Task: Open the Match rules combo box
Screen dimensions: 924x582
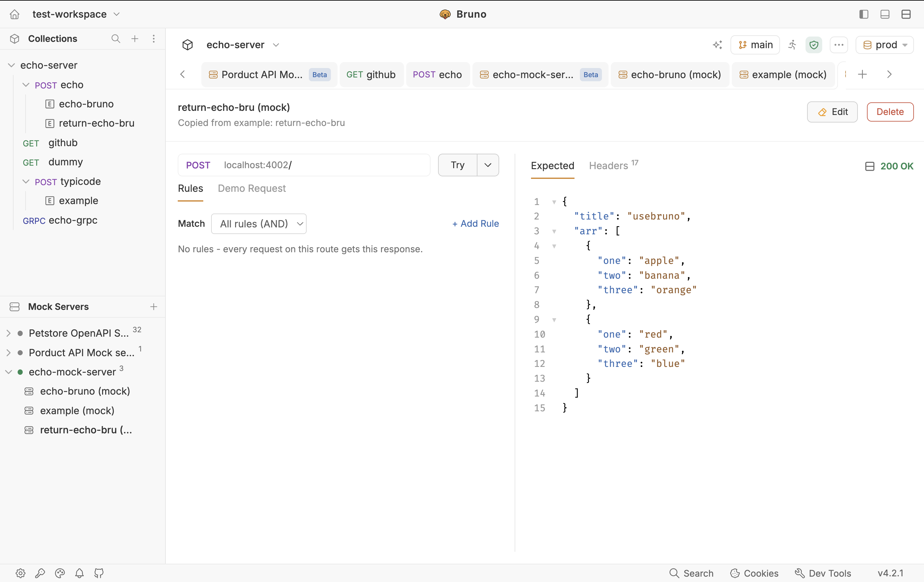Action: [259, 224]
